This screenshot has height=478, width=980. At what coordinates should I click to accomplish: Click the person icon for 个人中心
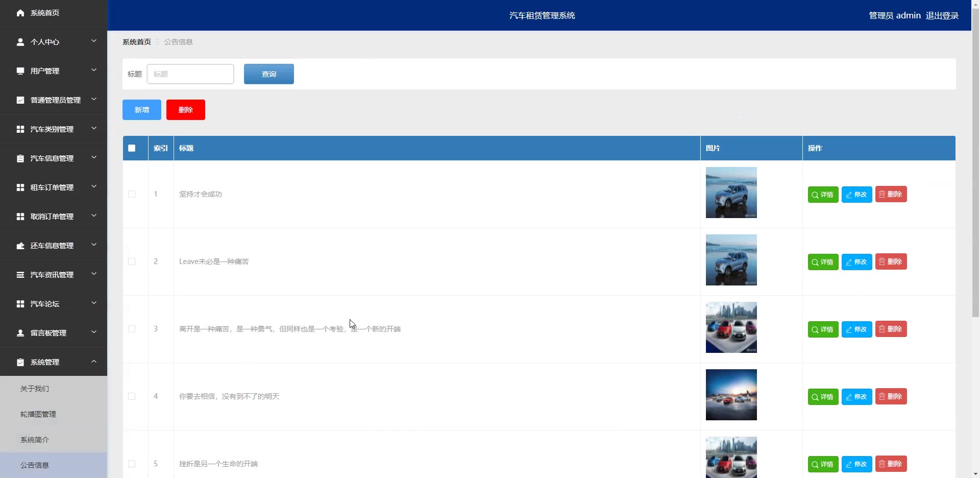click(x=20, y=42)
